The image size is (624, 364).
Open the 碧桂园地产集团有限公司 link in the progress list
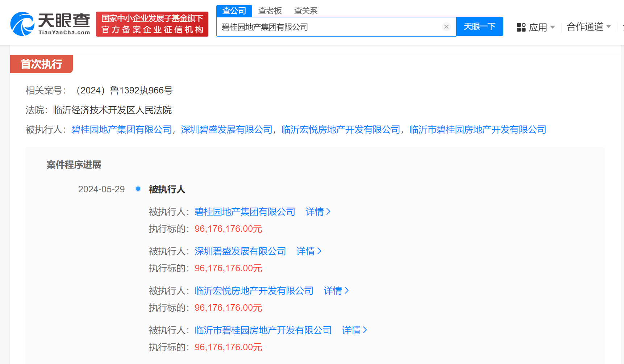click(245, 212)
